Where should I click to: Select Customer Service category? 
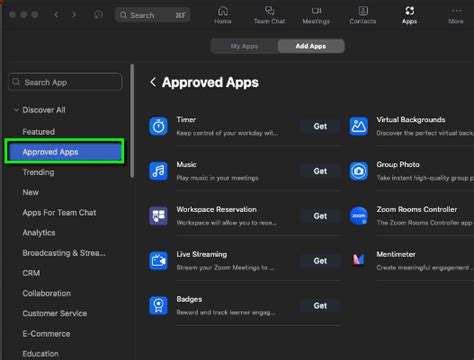(x=55, y=313)
